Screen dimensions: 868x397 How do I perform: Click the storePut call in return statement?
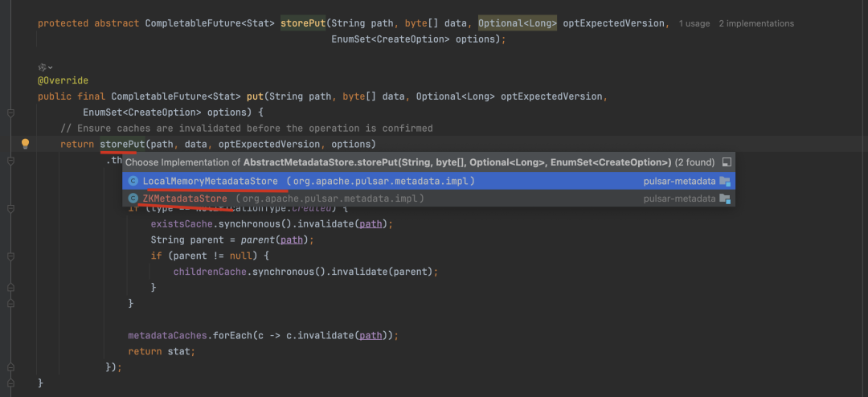click(122, 145)
